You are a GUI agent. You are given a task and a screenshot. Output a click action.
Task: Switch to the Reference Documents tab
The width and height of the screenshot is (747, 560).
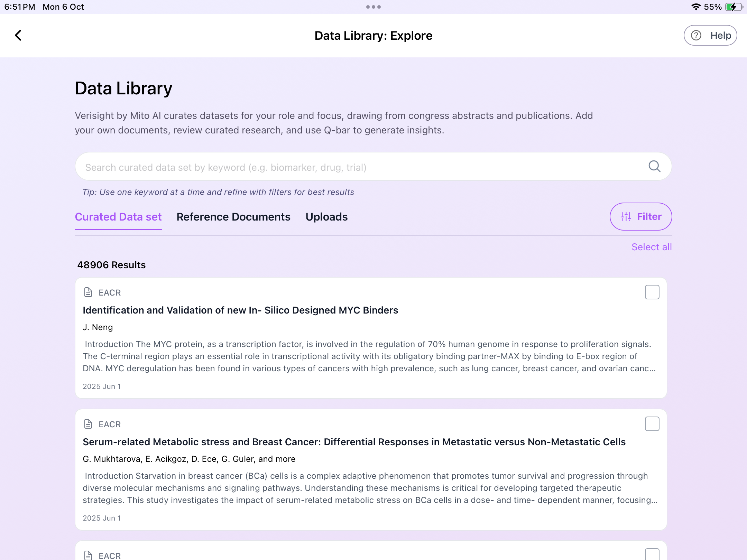pos(233,217)
